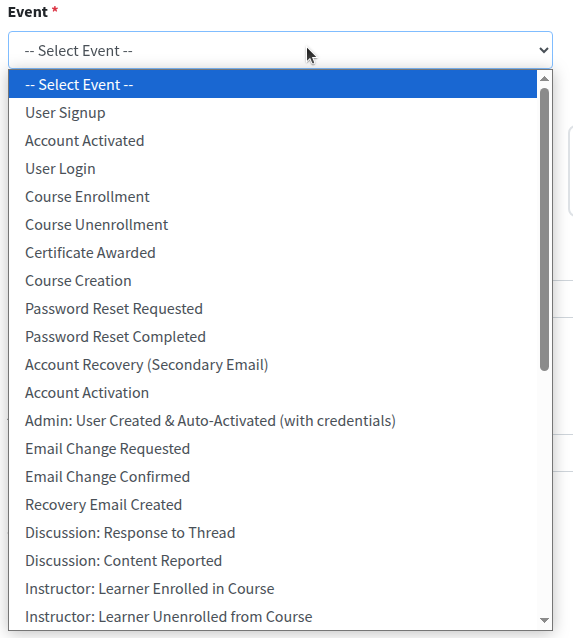Open the Event select dropdown field
573x638 pixels.
[x=280, y=50]
